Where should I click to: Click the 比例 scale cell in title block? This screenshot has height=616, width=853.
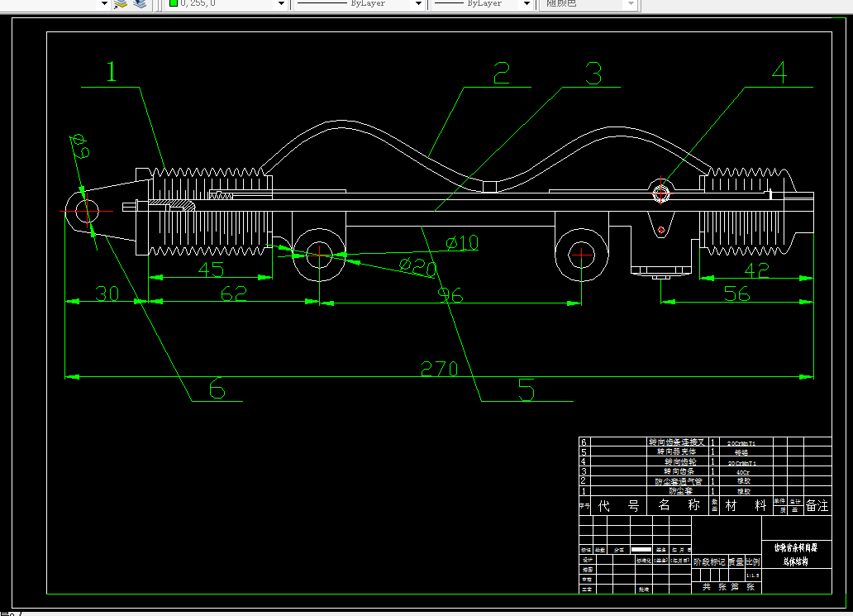click(753, 561)
